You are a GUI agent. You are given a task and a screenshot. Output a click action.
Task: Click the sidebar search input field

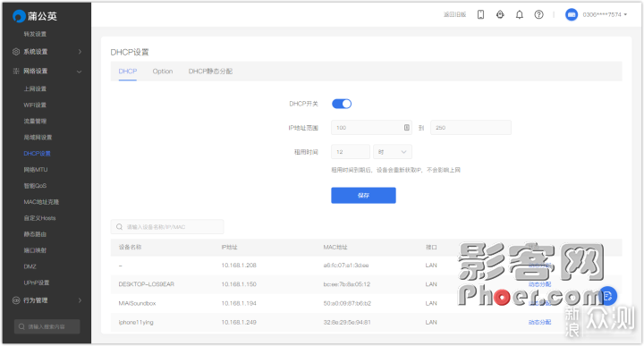point(47,326)
